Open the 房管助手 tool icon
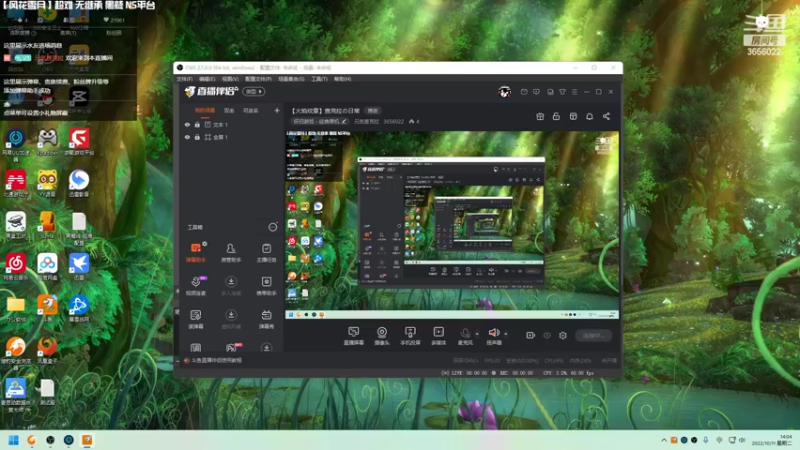The image size is (800, 450). (x=231, y=252)
